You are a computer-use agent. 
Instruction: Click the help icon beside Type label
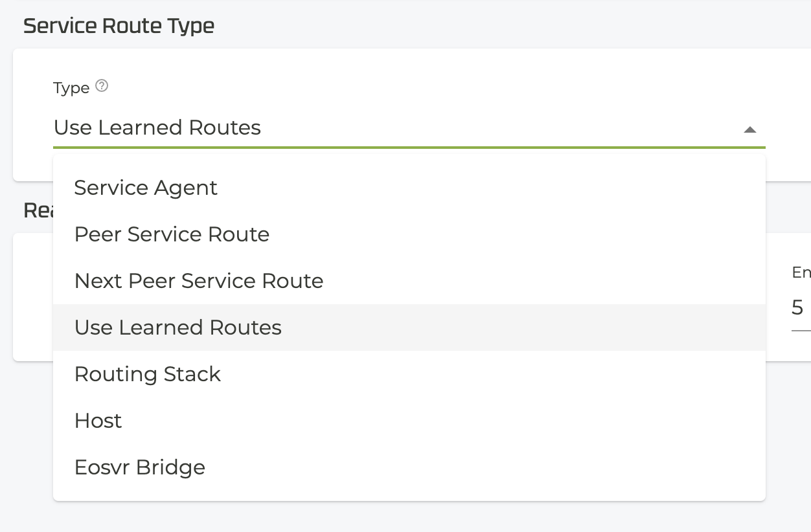click(x=102, y=86)
